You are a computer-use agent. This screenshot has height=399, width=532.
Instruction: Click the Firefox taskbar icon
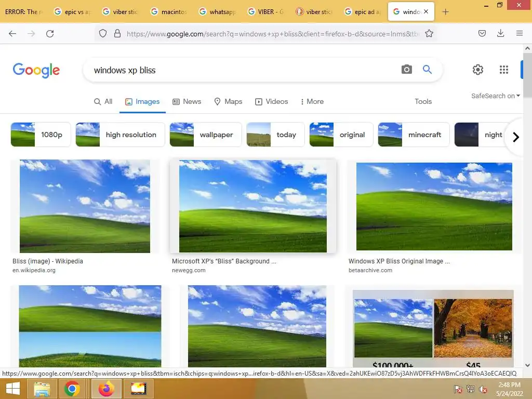coord(106,389)
